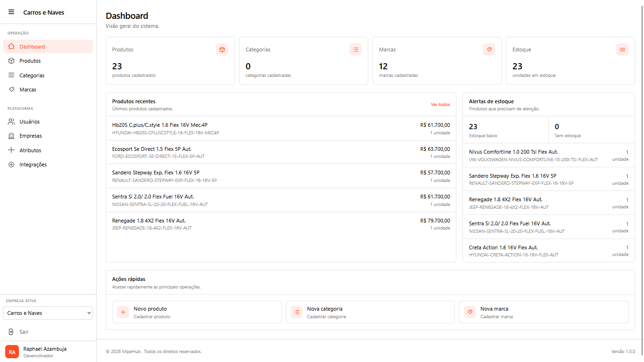Open Integrações from the sidebar

coord(48,165)
